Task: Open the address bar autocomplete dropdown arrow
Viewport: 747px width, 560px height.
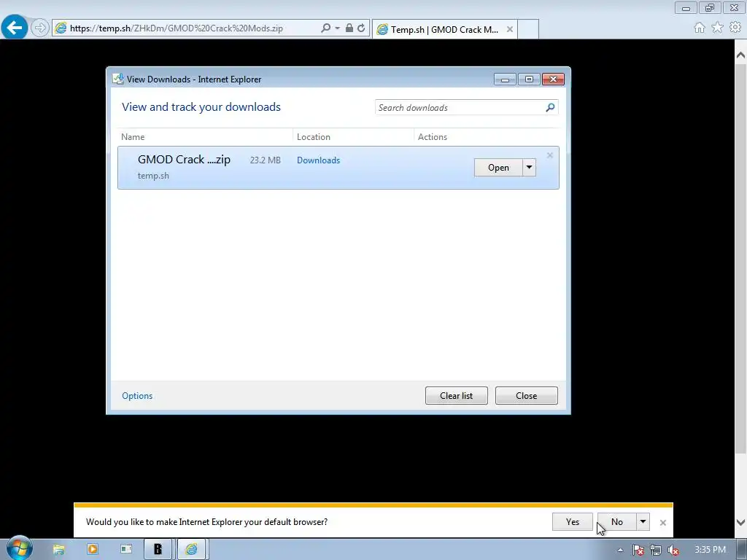Action: coord(337,28)
